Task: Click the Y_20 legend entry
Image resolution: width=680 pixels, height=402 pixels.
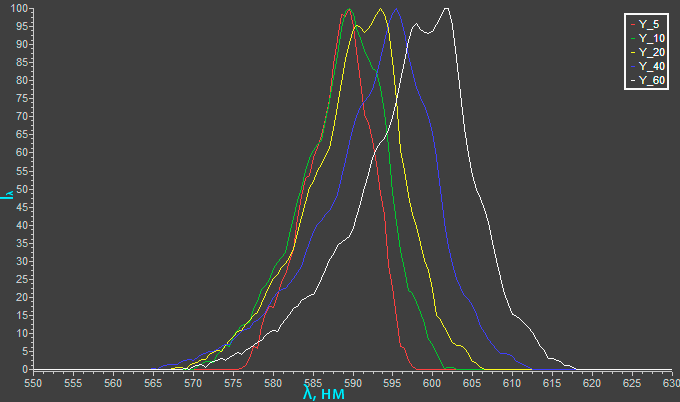Action: pos(651,51)
